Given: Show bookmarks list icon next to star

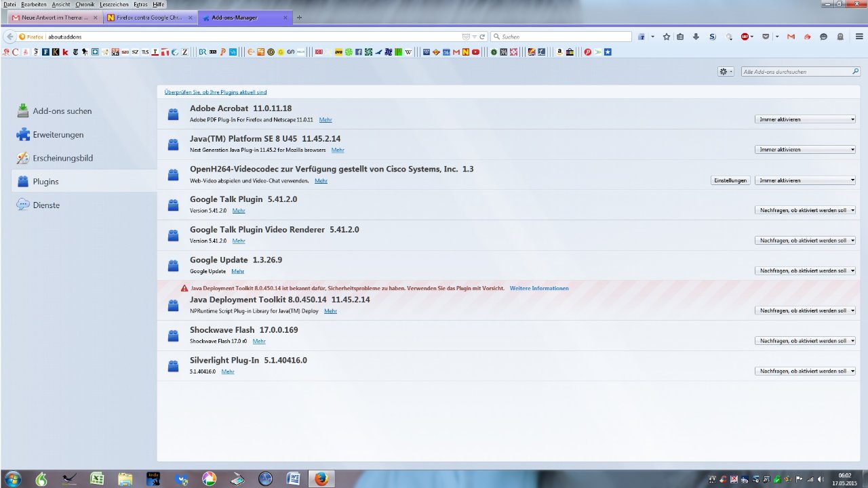Looking at the screenshot, I should point(680,37).
